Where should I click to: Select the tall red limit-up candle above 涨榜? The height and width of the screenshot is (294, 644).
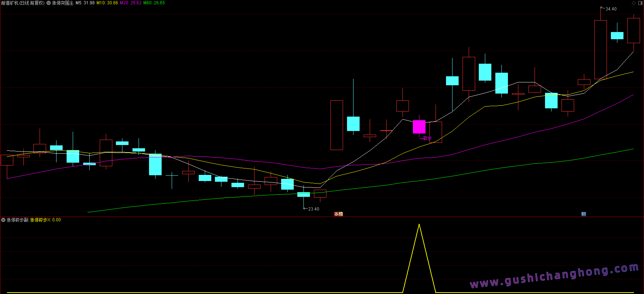[337, 125]
